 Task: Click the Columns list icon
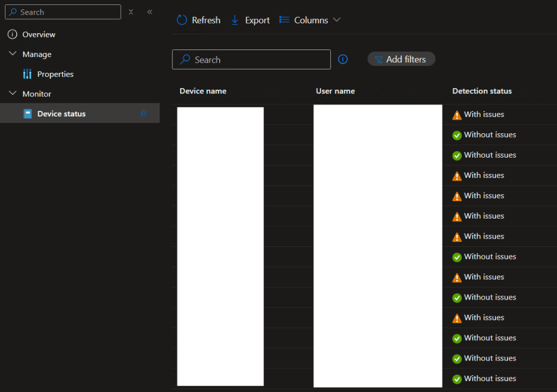click(284, 20)
